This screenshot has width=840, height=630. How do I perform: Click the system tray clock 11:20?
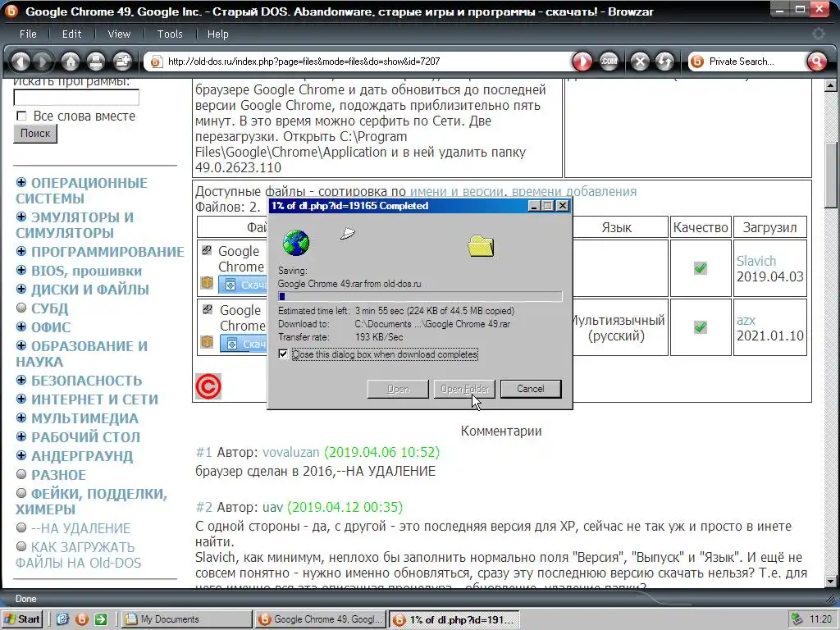coord(820,619)
